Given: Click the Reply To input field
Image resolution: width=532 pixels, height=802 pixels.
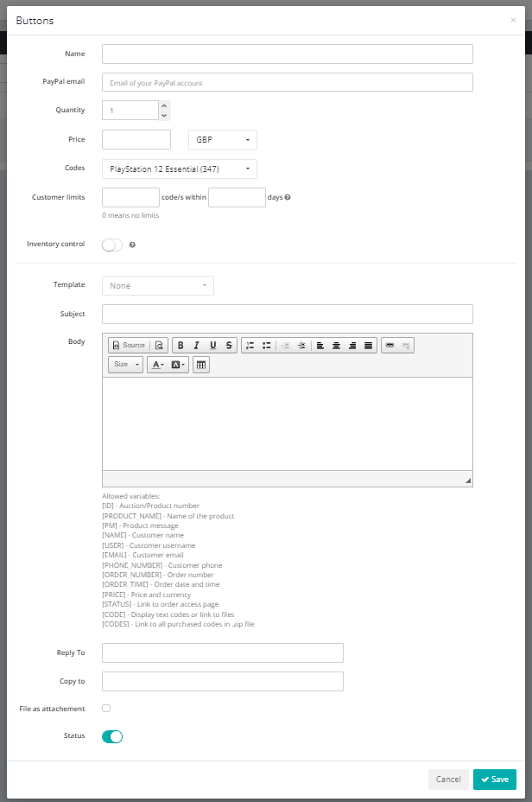Looking at the screenshot, I should 223,653.
